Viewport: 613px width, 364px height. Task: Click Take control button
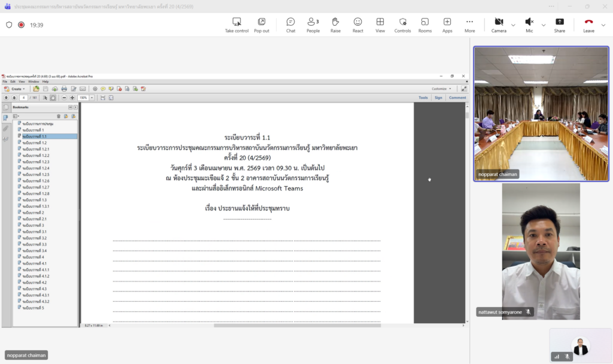pos(236,25)
